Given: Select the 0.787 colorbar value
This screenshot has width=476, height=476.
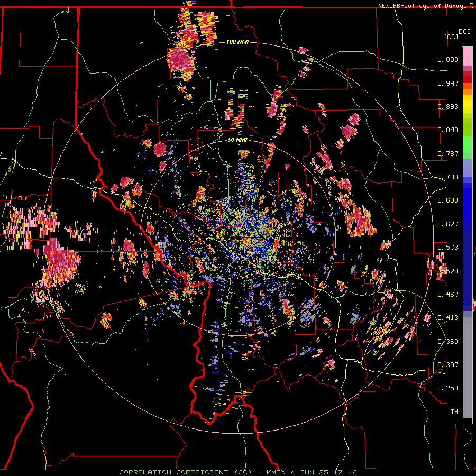Looking at the screenshot, I should [x=448, y=153].
